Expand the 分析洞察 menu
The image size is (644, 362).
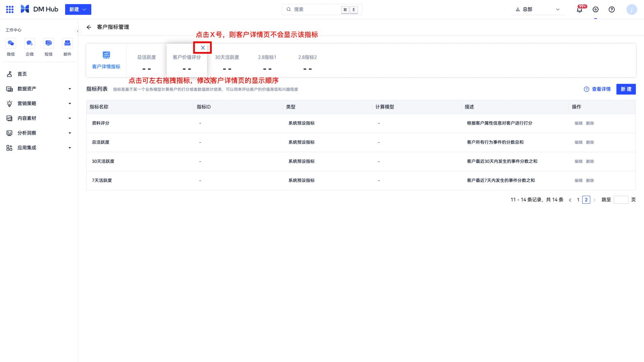(39, 133)
